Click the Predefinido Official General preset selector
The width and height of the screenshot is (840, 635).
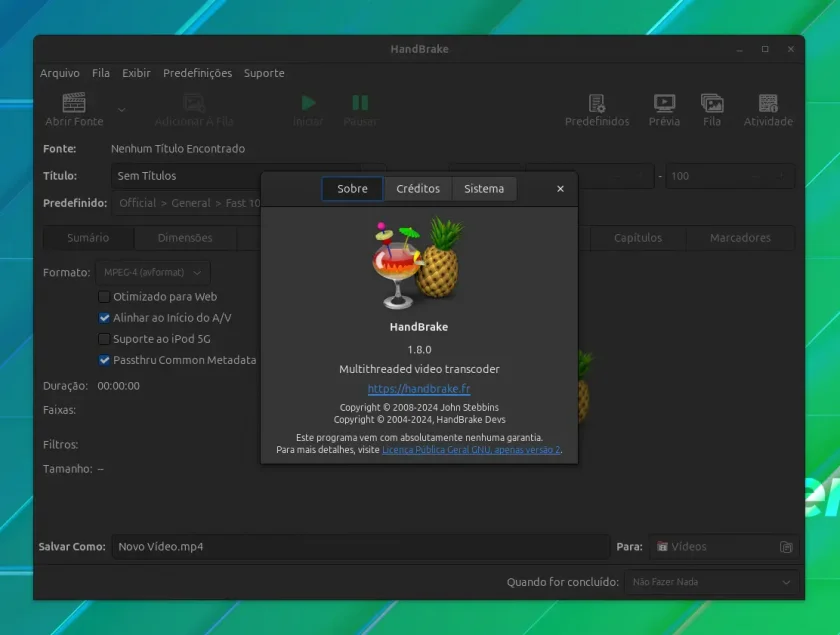coord(186,203)
